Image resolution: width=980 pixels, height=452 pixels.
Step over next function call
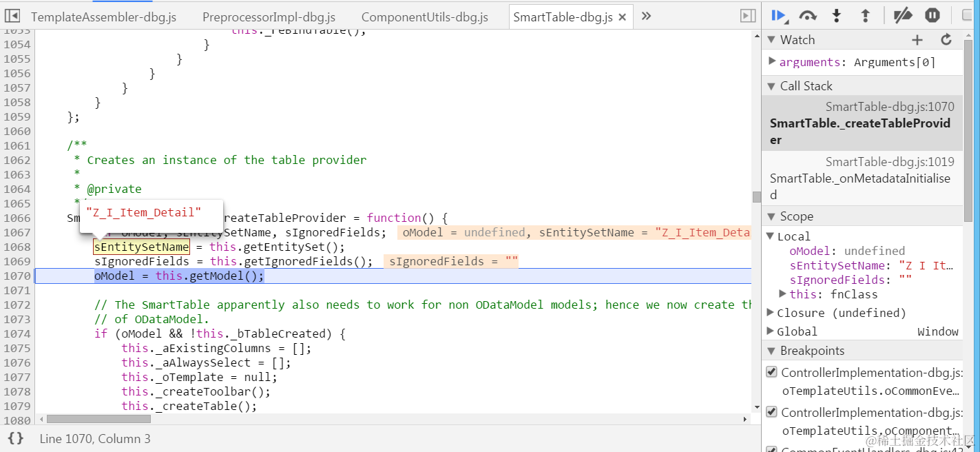pyautogui.click(x=808, y=15)
